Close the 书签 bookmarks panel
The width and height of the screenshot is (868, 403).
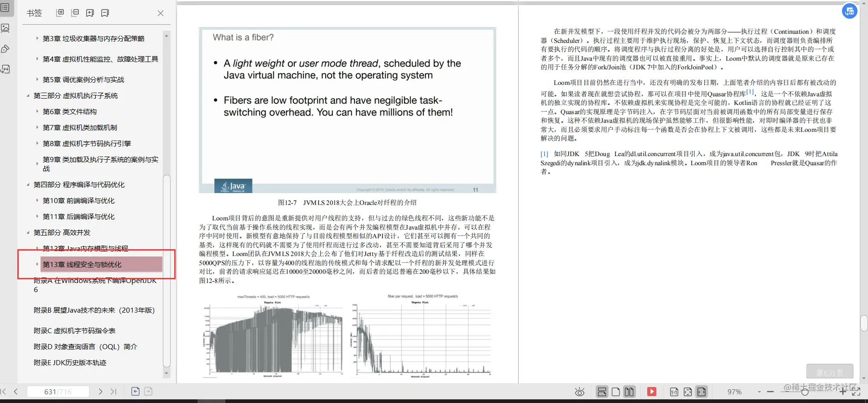tap(161, 13)
